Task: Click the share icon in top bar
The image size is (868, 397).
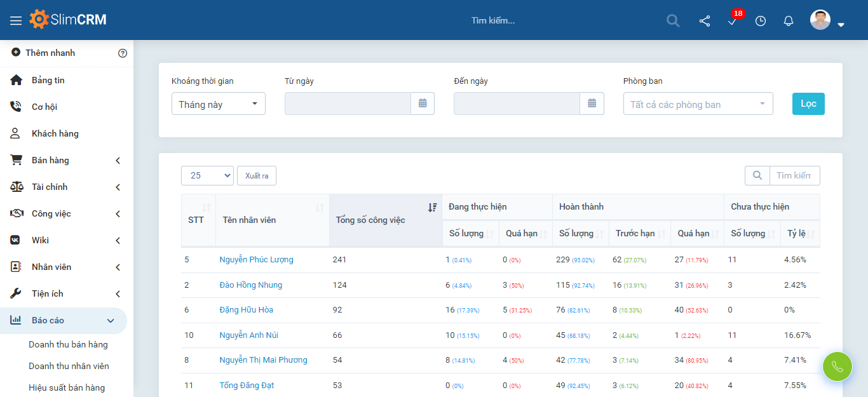Action: pyautogui.click(x=705, y=21)
